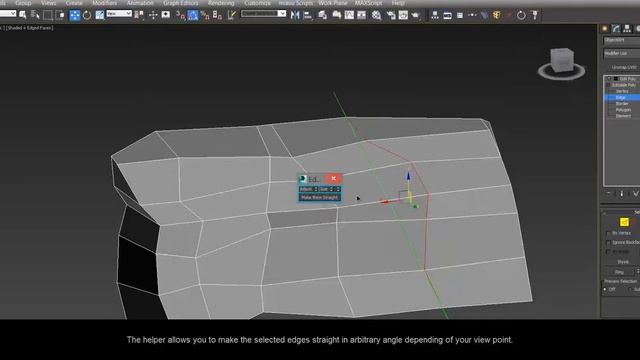Enable the Ignore Backfacing checkbox
The width and height of the screenshot is (640, 360).
pyautogui.click(x=609, y=242)
